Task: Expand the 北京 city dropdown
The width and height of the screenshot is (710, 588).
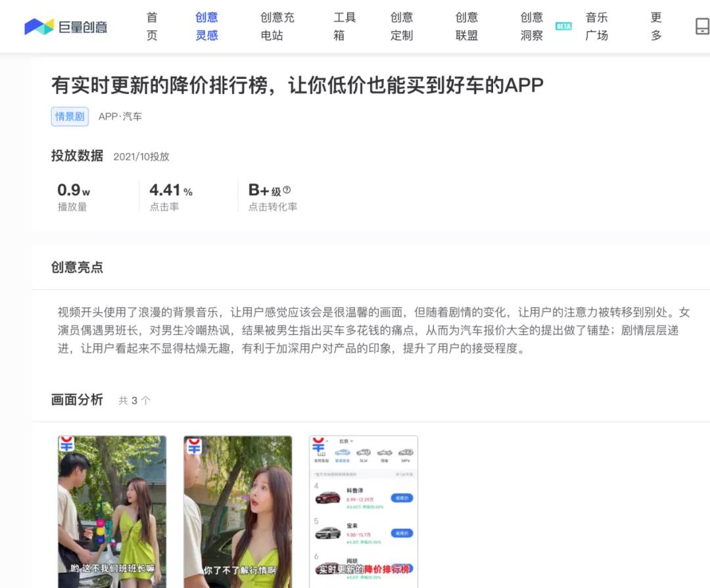Action: click(346, 441)
